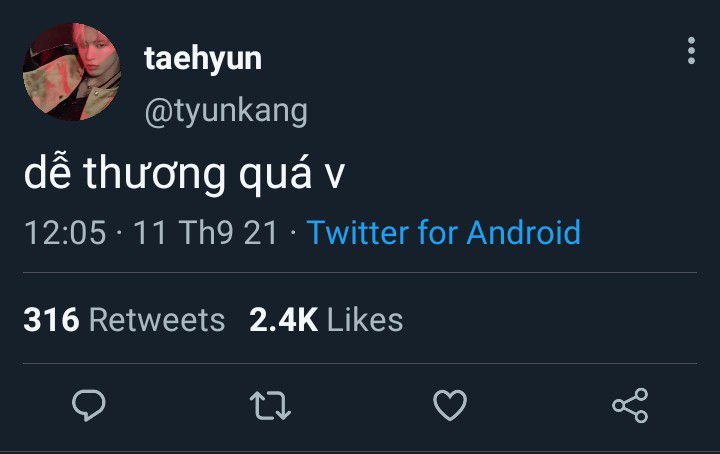Click the 12:05 timestamp
Viewport: 720px width, 454px height.
point(65,232)
